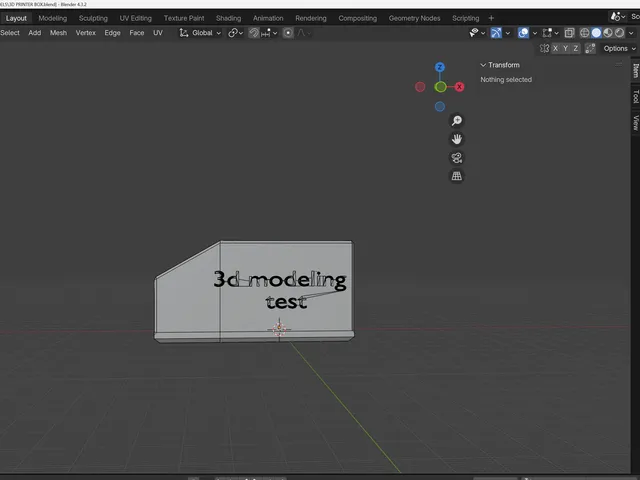Screen dimensions: 640x480
Task: Click the scene icon in the top bar
Action: [x=615, y=17]
